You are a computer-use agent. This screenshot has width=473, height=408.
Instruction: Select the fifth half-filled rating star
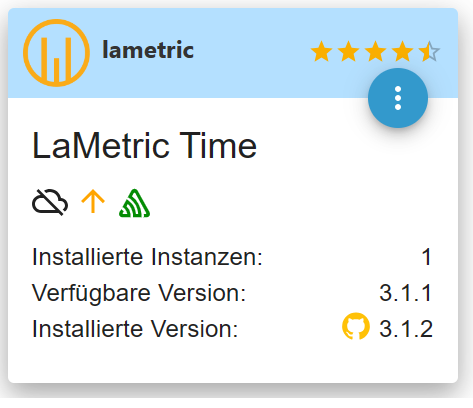(429, 51)
